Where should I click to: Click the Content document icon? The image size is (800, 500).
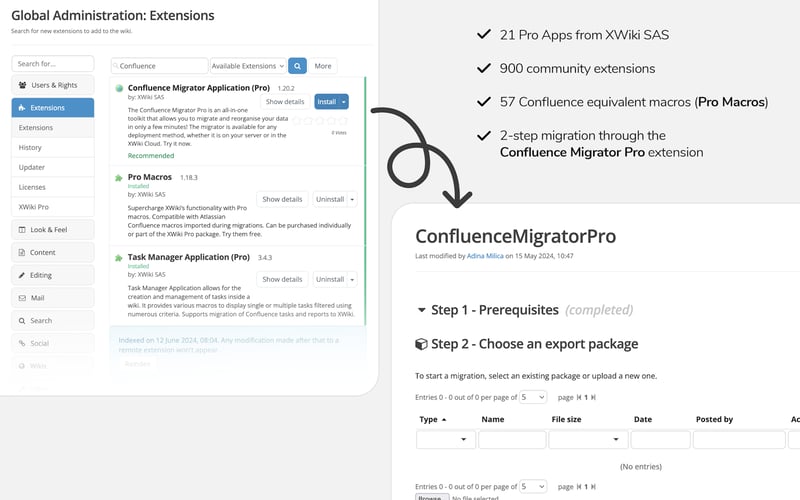coord(22,253)
